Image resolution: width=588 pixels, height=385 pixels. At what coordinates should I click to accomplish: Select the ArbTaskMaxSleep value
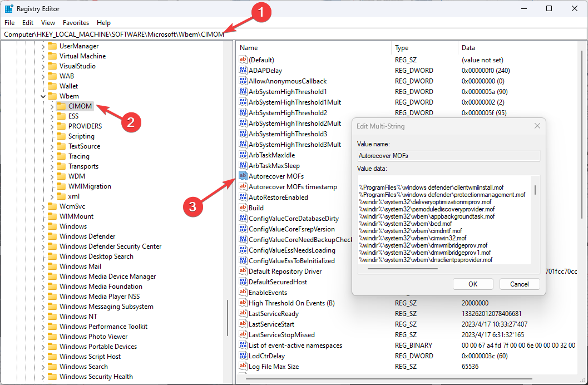pyautogui.click(x=274, y=165)
